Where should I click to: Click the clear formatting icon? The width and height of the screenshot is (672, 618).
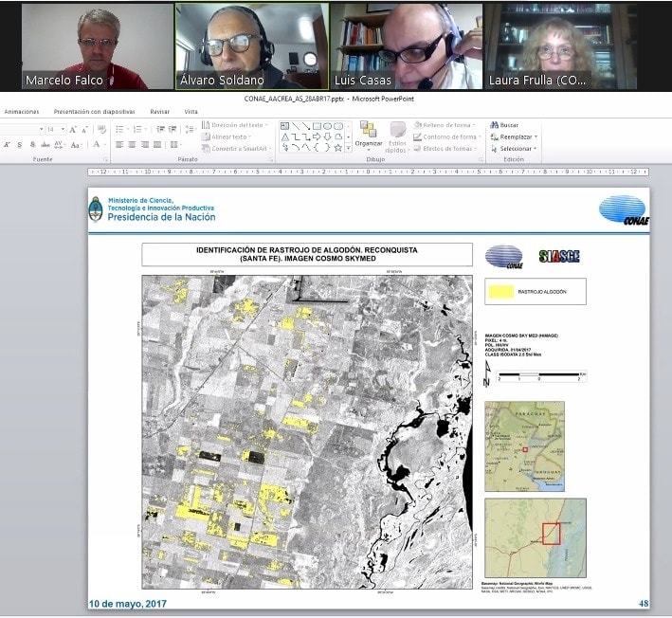point(100,129)
